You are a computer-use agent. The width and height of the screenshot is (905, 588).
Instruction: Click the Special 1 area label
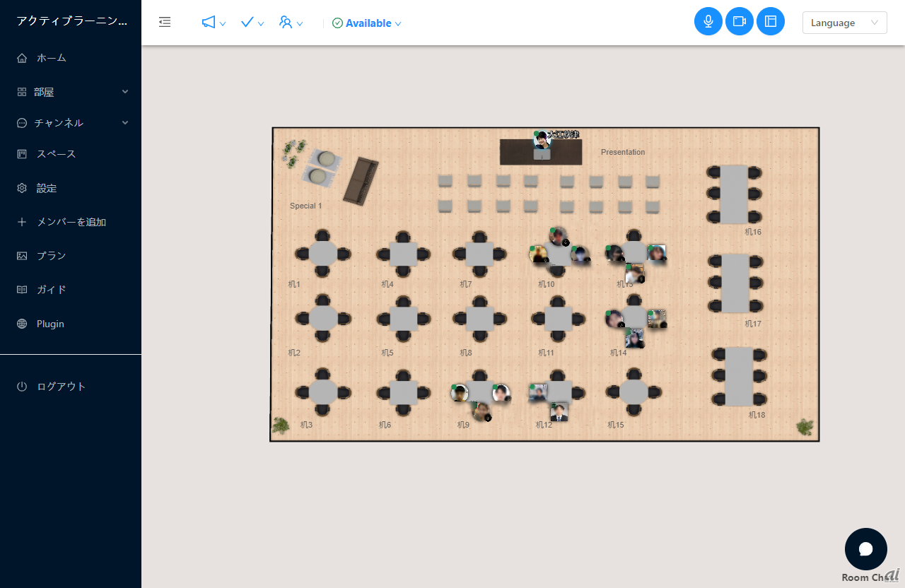pyautogui.click(x=305, y=206)
